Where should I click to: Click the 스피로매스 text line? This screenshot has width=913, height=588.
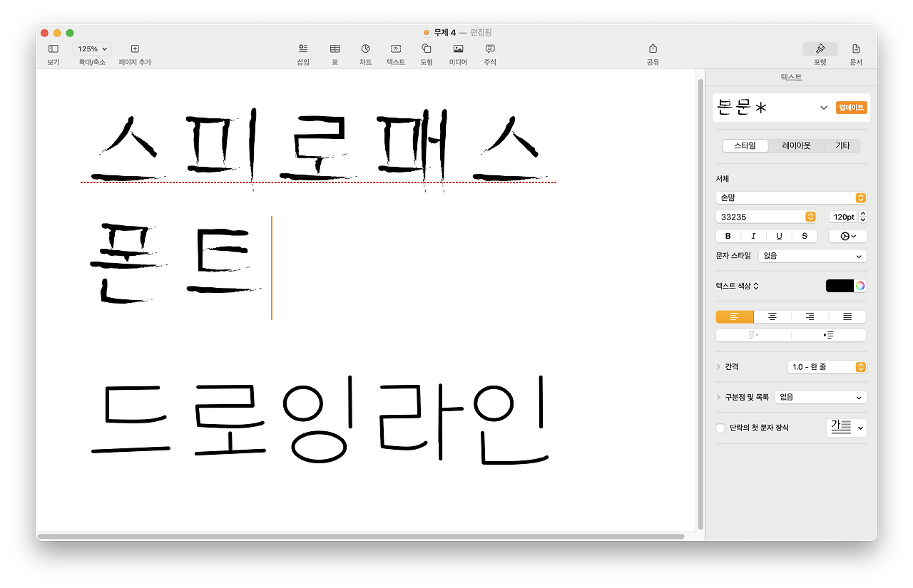coord(317,150)
